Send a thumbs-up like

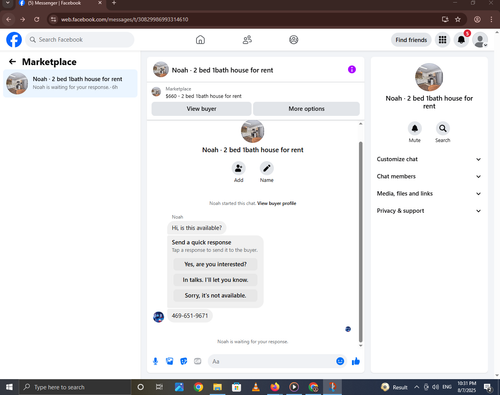(356, 361)
